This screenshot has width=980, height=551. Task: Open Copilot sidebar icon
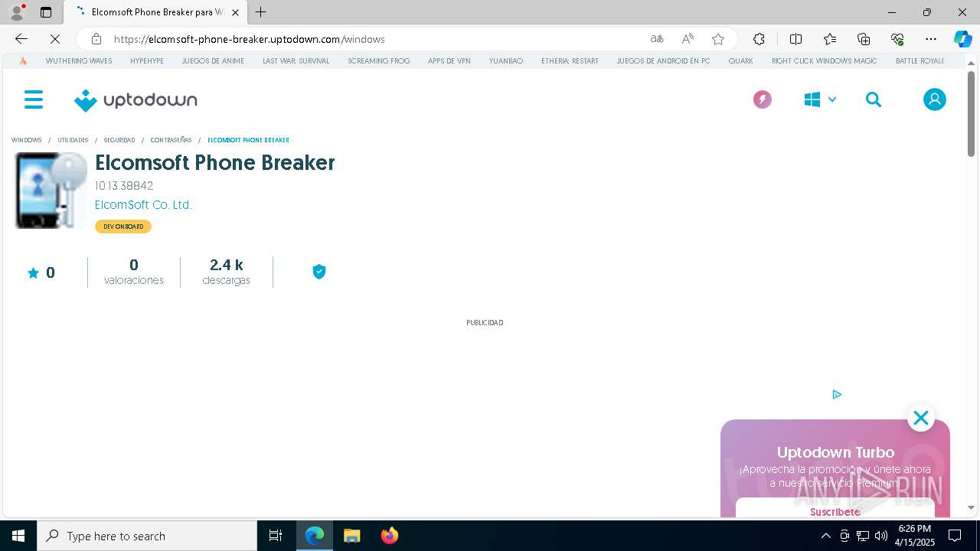click(962, 39)
